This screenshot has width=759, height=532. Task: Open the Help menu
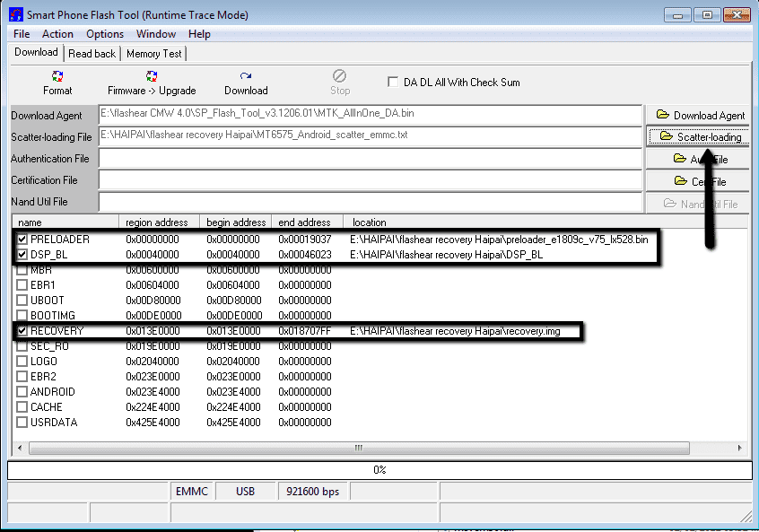[199, 34]
